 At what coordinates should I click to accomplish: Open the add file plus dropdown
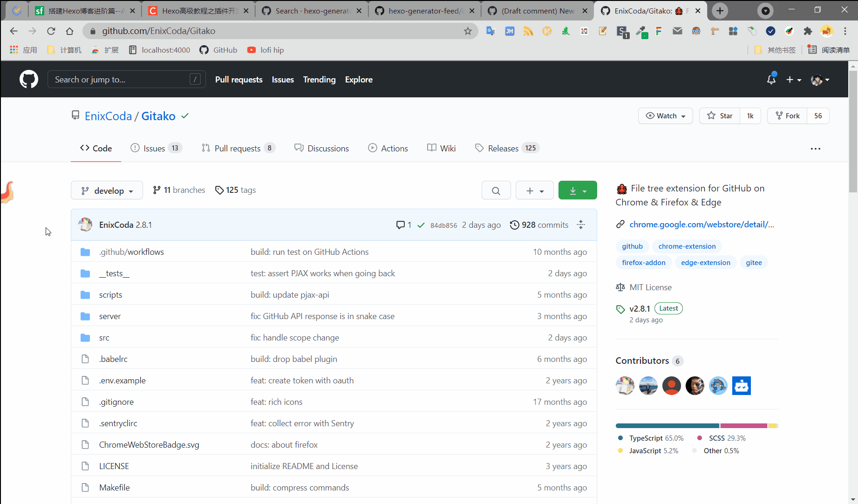click(x=534, y=190)
